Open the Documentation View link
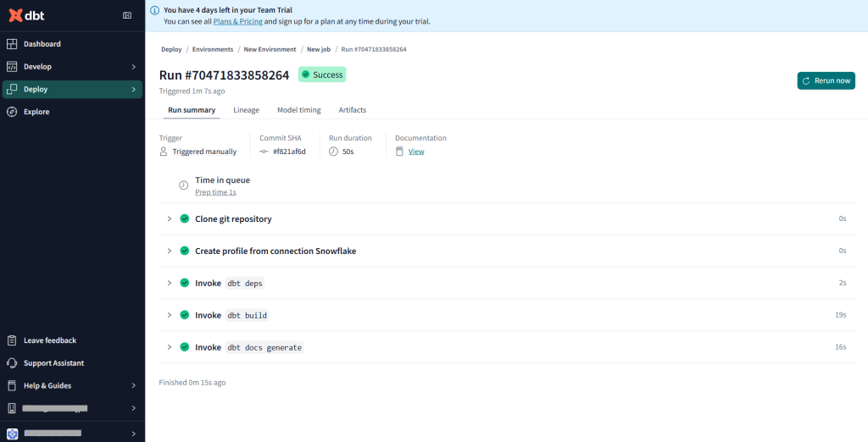 (x=416, y=152)
